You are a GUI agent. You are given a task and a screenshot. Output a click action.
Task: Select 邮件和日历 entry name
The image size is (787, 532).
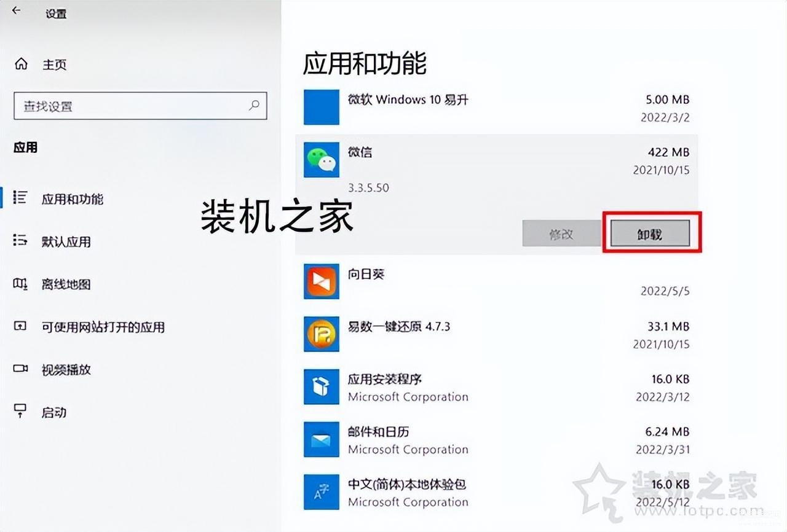pos(379,432)
